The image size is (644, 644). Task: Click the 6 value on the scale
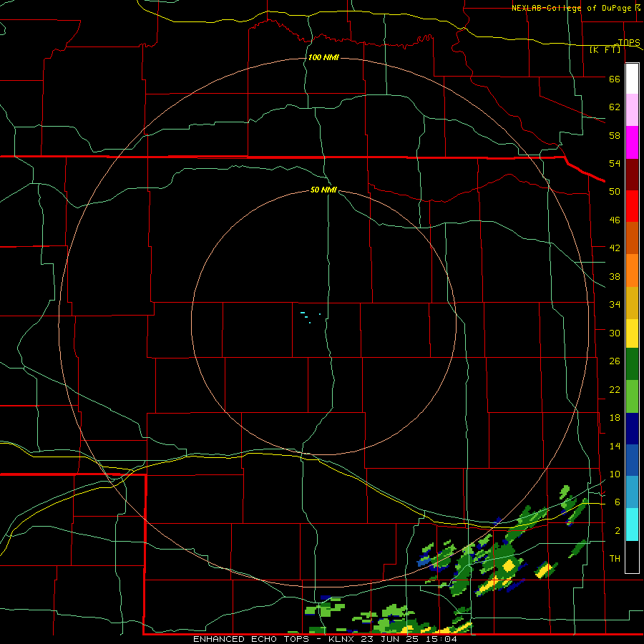coord(618,502)
